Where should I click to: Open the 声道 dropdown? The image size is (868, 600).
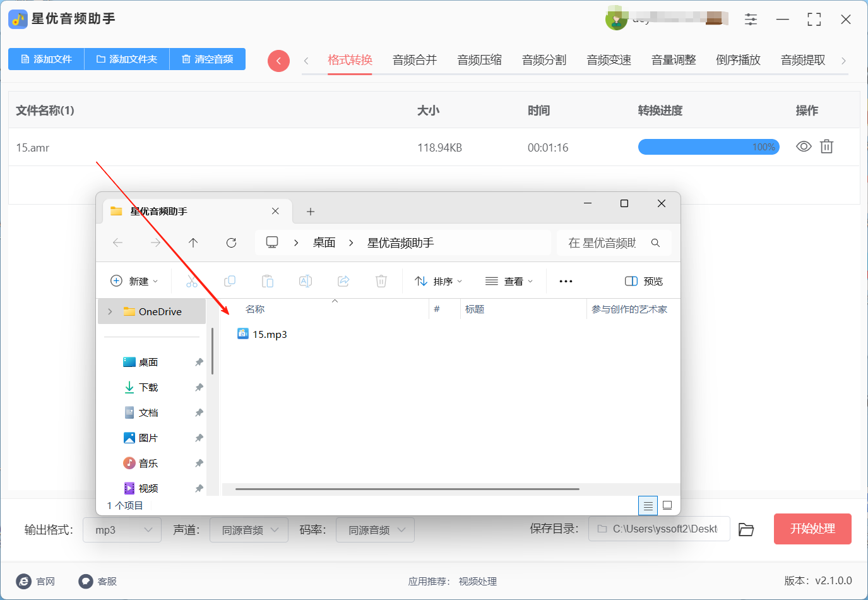(249, 530)
